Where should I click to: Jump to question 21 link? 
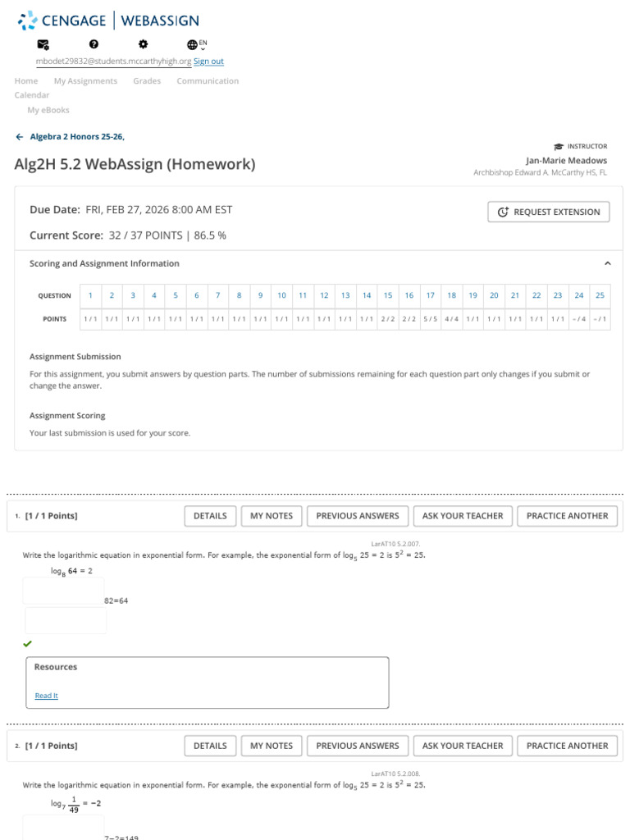click(x=515, y=295)
